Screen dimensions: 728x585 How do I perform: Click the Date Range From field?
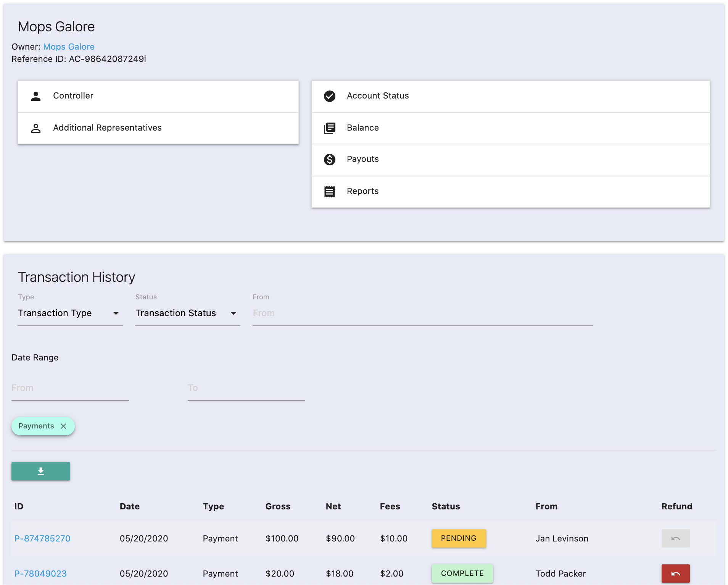(x=70, y=388)
